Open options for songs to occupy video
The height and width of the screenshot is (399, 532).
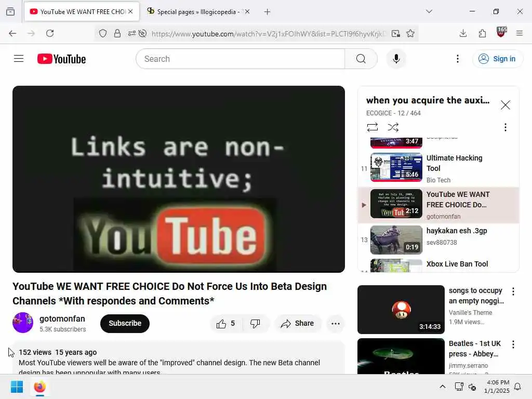(x=513, y=291)
